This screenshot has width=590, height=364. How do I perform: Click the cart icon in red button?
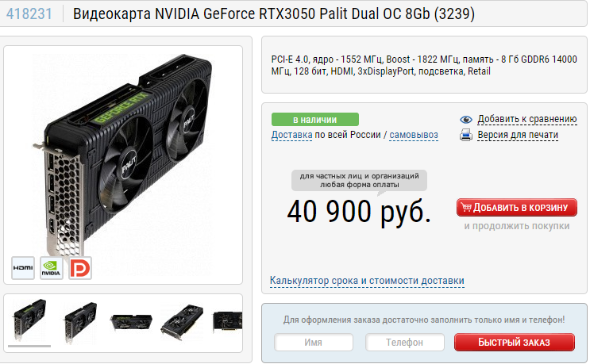[x=466, y=207]
